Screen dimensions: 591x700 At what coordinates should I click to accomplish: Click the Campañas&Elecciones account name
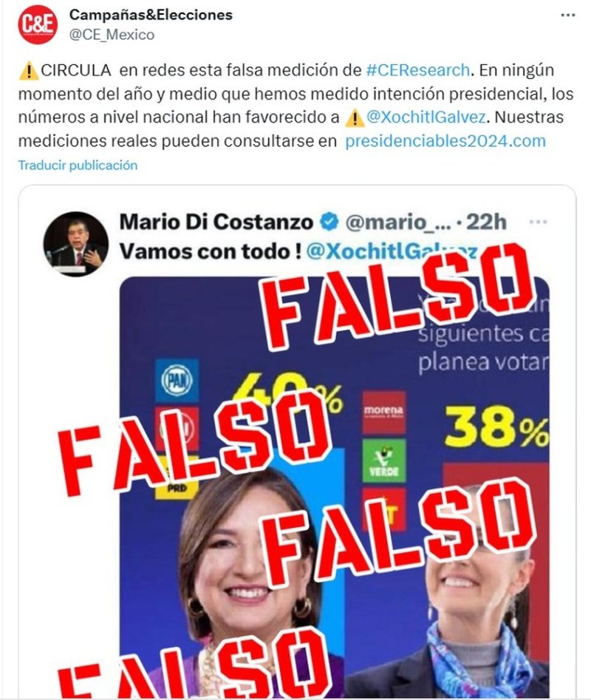pos(151,15)
